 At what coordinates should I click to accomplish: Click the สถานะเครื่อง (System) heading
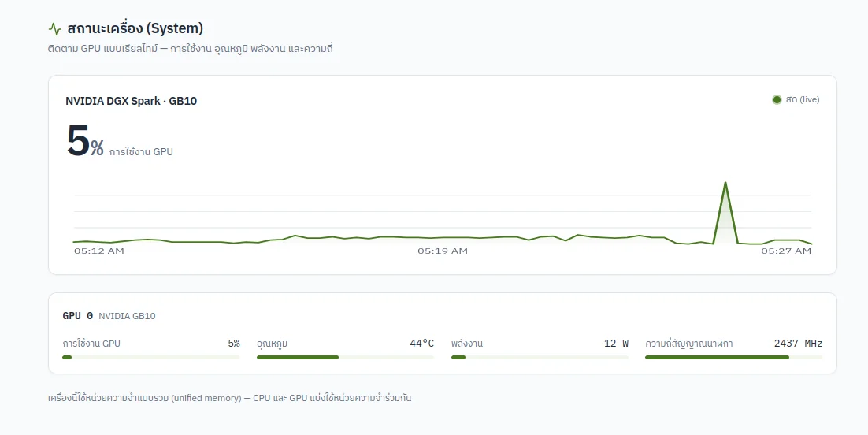135,28
